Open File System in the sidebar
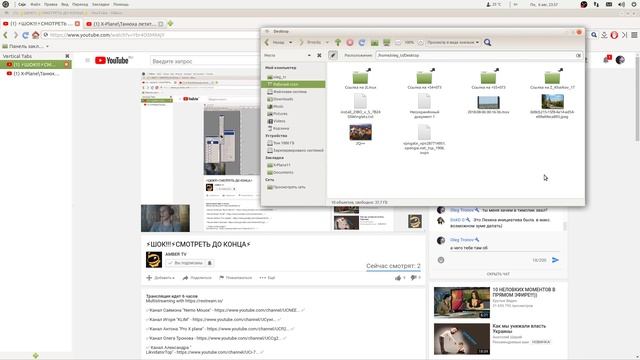Screen dimensions: 640x360 (x=287, y=91)
